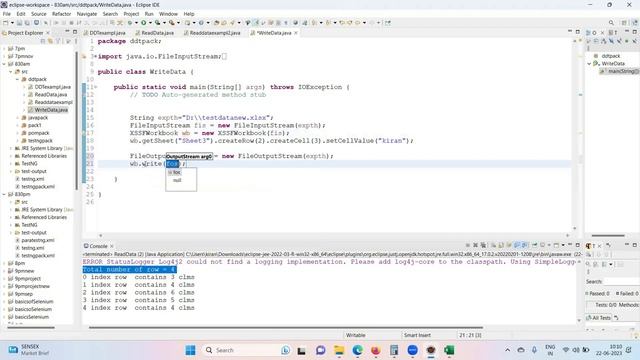Maximize the Console view
The height and width of the screenshot is (360, 640).
pos(578,245)
